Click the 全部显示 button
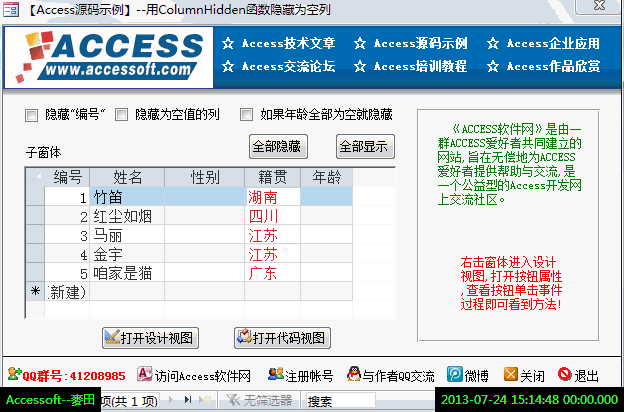624x412 pixels. [x=365, y=146]
